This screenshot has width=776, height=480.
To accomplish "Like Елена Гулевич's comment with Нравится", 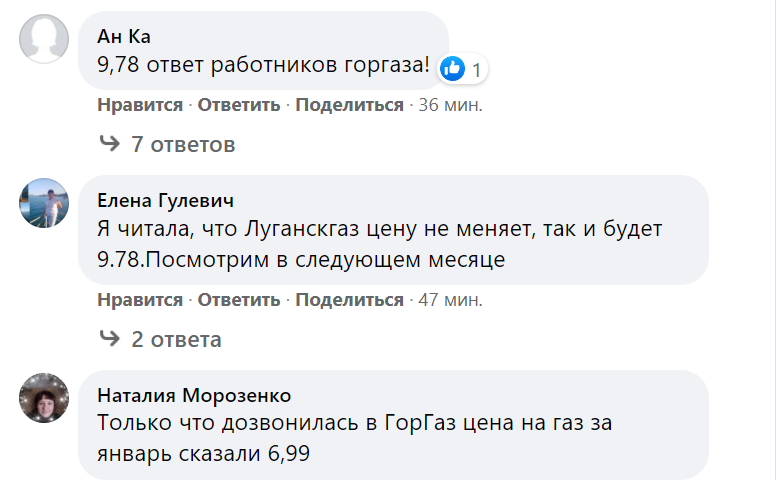I will 140,300.
